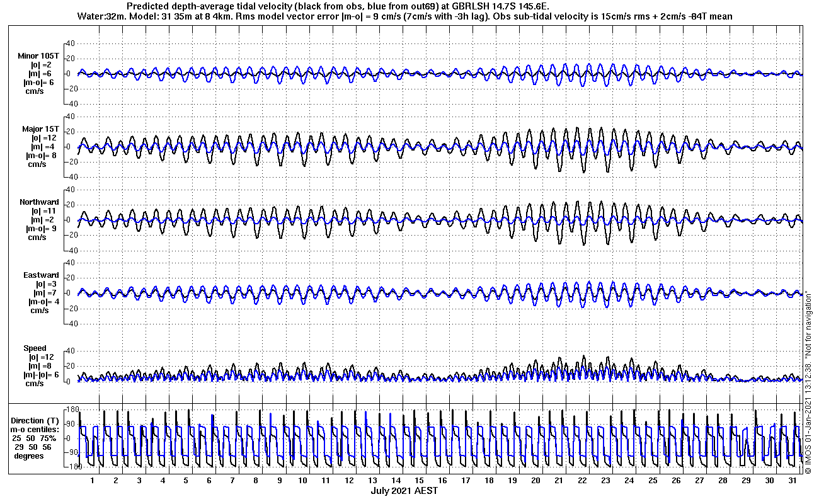Click the day "22" label on the x-axis
This screenshot has height=504, width=819.
click(x=582, y=480)
